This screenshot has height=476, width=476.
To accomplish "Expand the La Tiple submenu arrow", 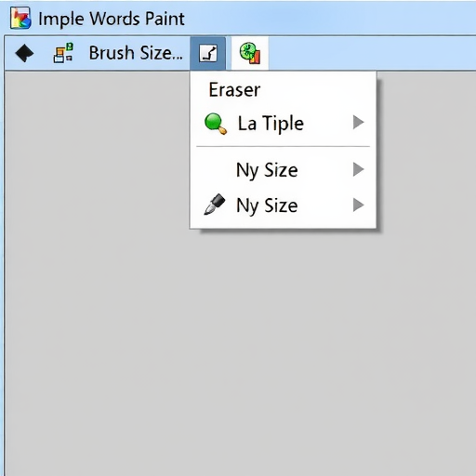I will point(358,122).
